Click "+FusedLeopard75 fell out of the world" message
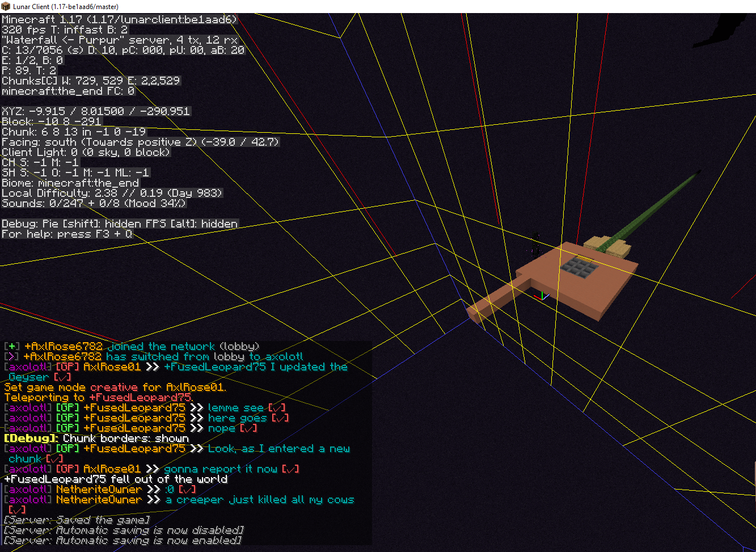The height and width of the screenshot is (552, 756). (x=116, y=479)
